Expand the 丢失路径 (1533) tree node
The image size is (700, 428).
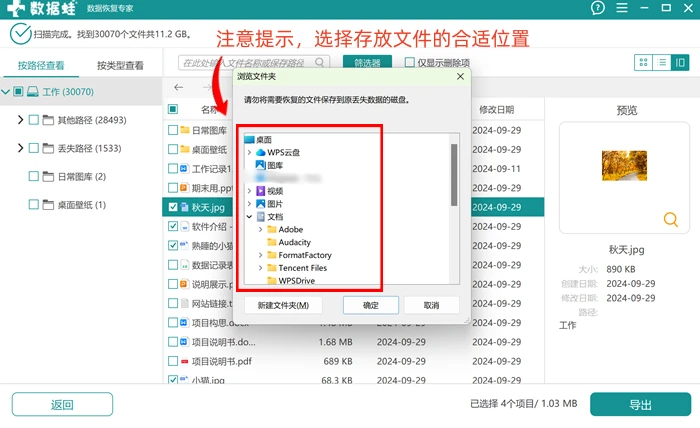[20, 148]
